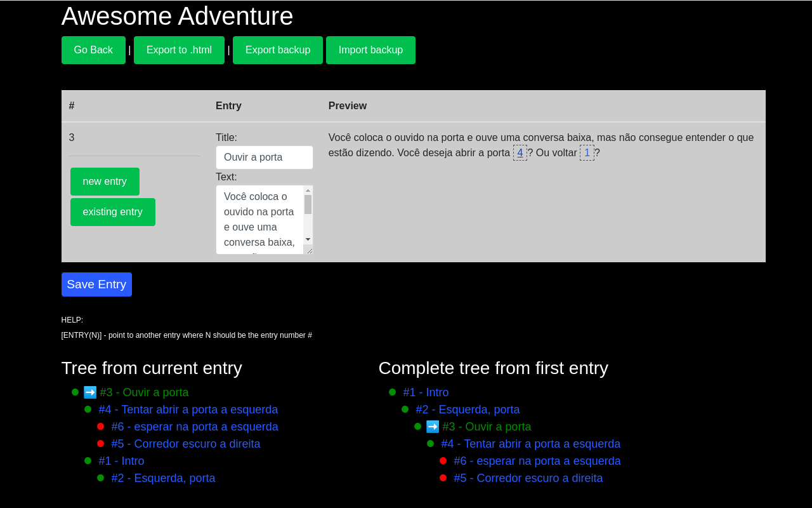The height and width of the screenshot is (508, 812).
Task: Open entry 1 from the preview text
Action: click(586, 152)
